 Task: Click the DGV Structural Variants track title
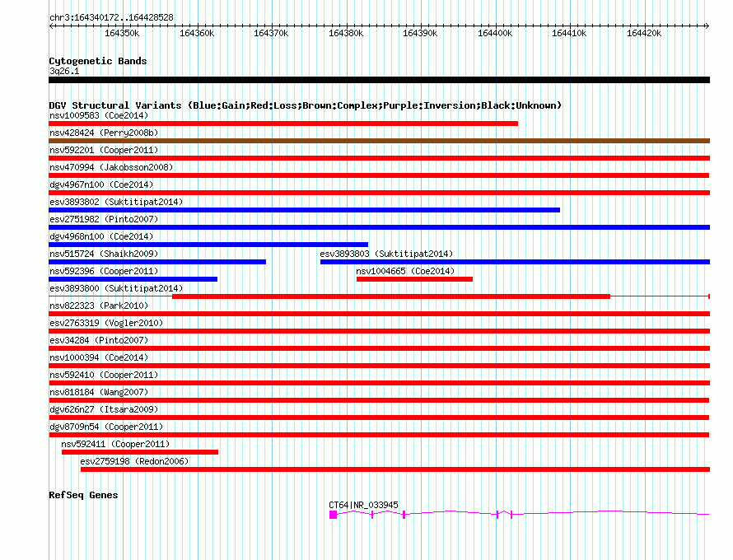[306, 105]
